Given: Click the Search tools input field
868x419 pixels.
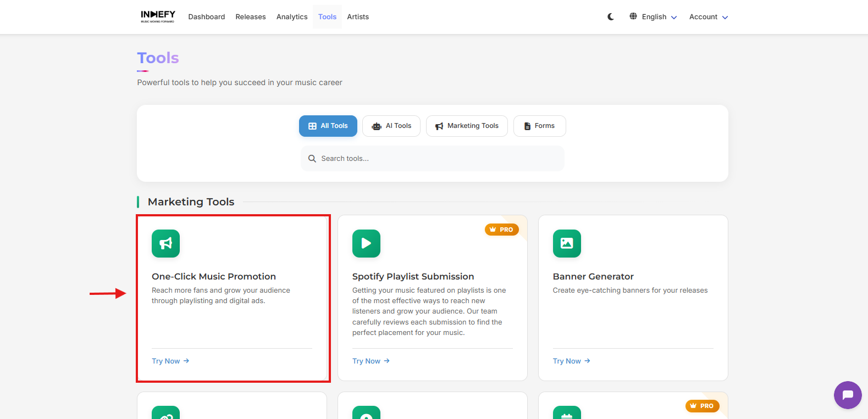Looking at the screenshot, I should (433, 159).
